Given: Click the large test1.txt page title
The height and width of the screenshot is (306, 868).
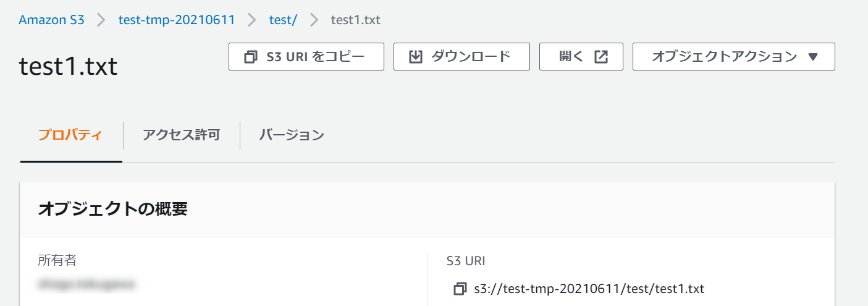Looking at the screenshot, I should point(68,66).
